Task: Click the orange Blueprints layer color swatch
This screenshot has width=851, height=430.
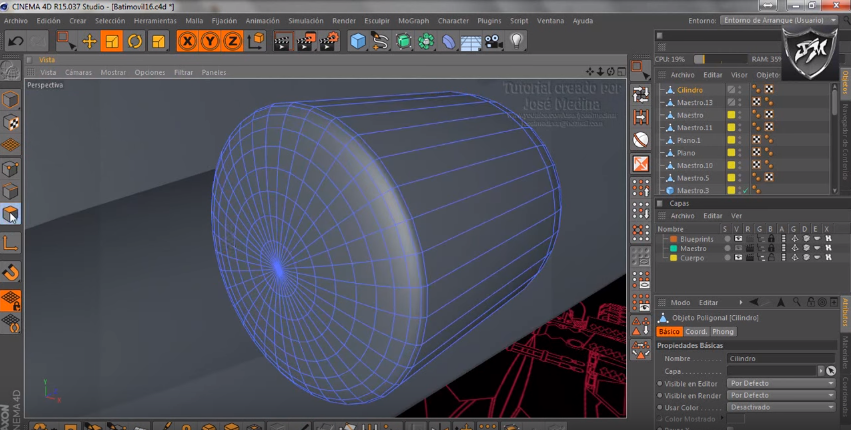Action: [x=671, y=239]
